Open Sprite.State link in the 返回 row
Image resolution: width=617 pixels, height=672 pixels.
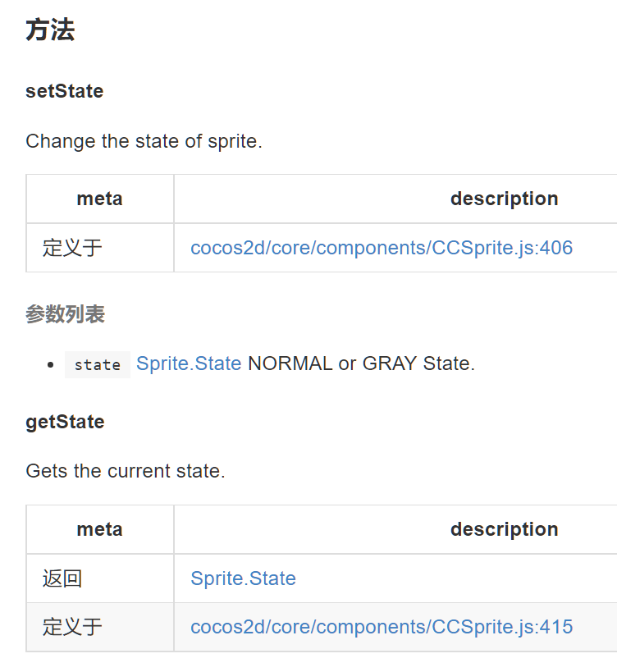pyautogui.click(x=243, y=578)
